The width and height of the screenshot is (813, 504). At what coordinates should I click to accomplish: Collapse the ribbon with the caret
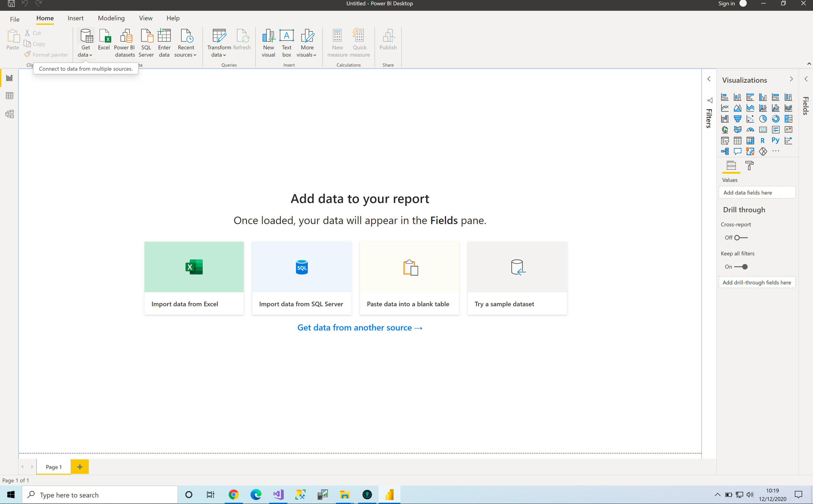(x=809, y=64)
